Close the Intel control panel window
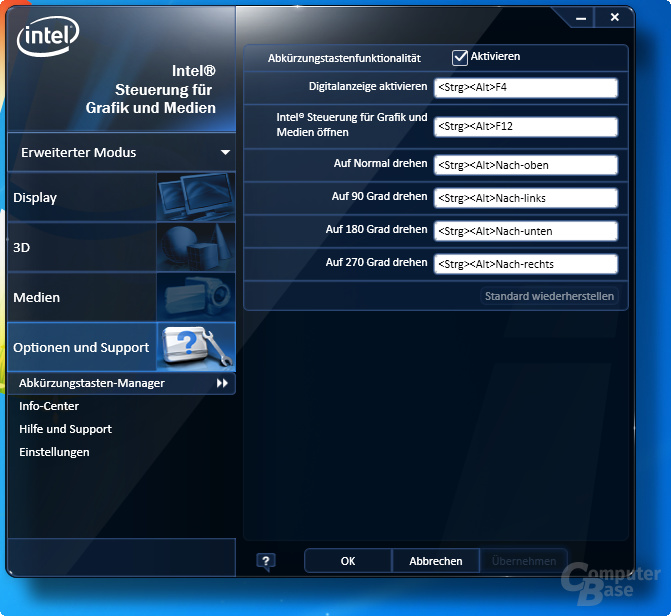The image size is (671, 616). 615,17
